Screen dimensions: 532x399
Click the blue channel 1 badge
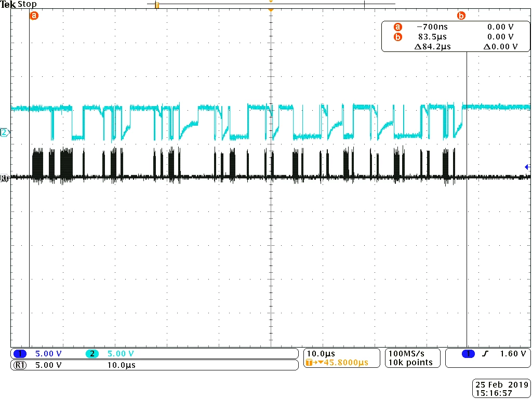click(x=20, y=354)
